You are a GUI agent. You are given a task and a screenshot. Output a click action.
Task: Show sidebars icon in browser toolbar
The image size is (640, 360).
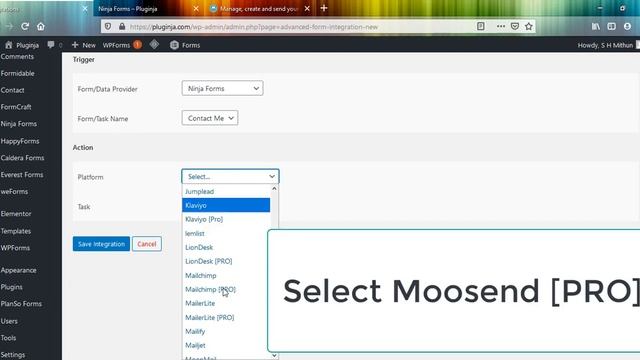611,27
